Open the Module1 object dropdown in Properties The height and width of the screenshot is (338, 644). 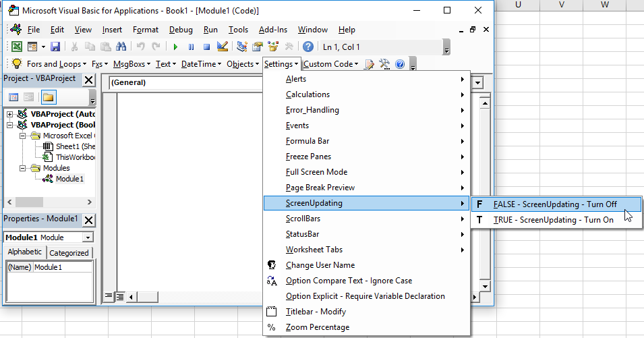(88, 237)
